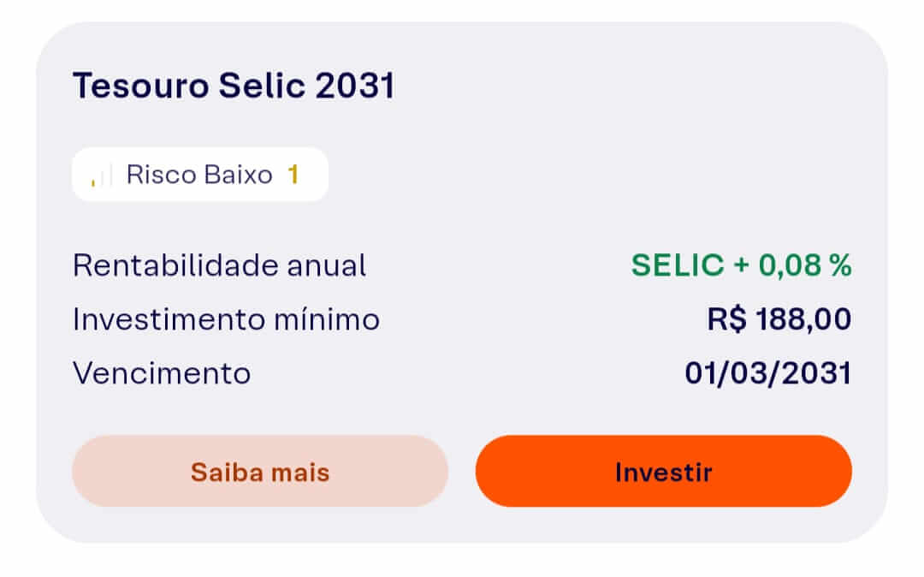Click the Saiba mais button
This screenshot has height=577, width=924.
click(x=259, y=471)
